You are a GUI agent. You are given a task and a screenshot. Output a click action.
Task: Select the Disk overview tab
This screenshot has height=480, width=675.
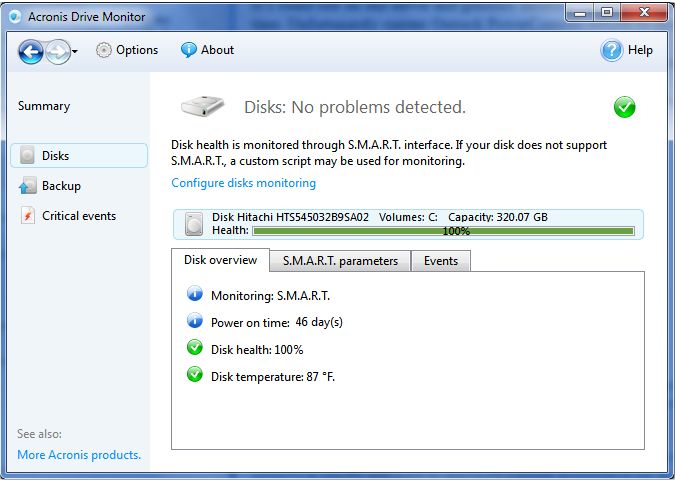click(220, 260)
